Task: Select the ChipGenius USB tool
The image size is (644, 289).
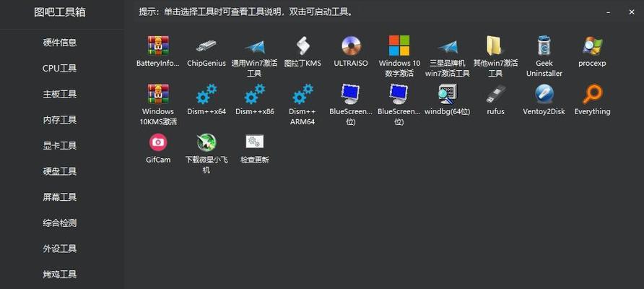Action: click(x=206, y=46)
